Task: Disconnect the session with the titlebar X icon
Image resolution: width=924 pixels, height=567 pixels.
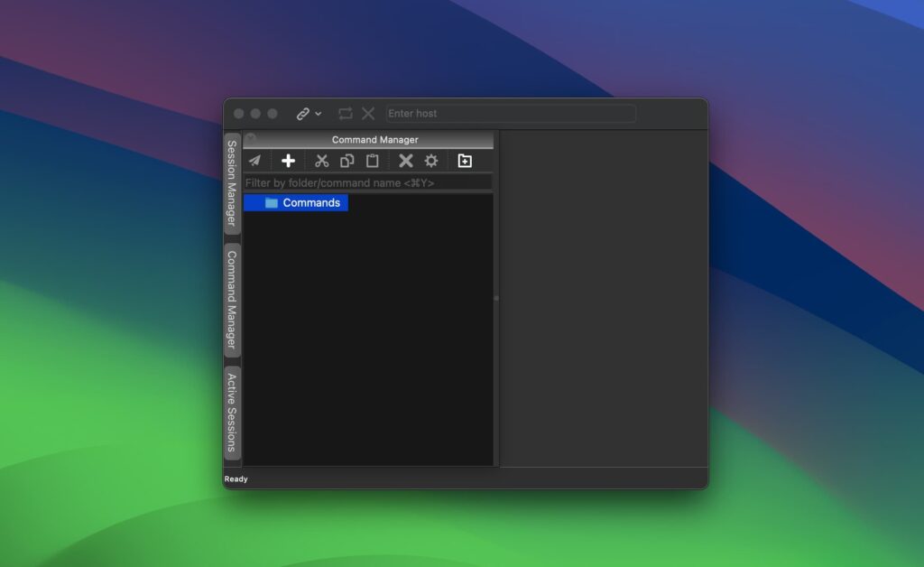Action: [368, 113]
